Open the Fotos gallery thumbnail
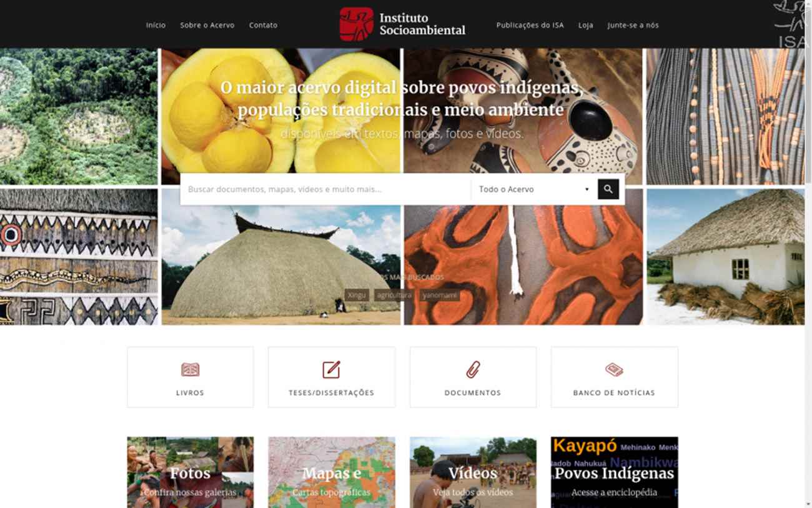The width and height of the screenshot is (812, 508). 190,472
